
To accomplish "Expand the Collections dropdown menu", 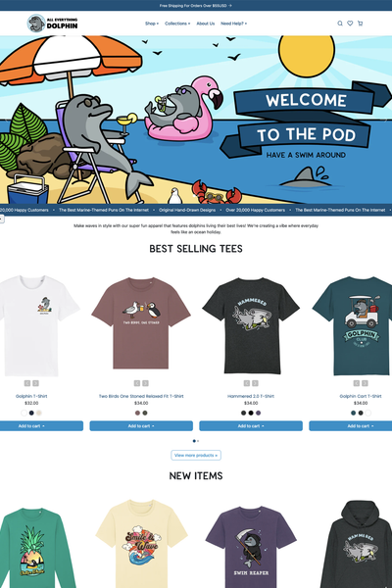I will point(177,24).
